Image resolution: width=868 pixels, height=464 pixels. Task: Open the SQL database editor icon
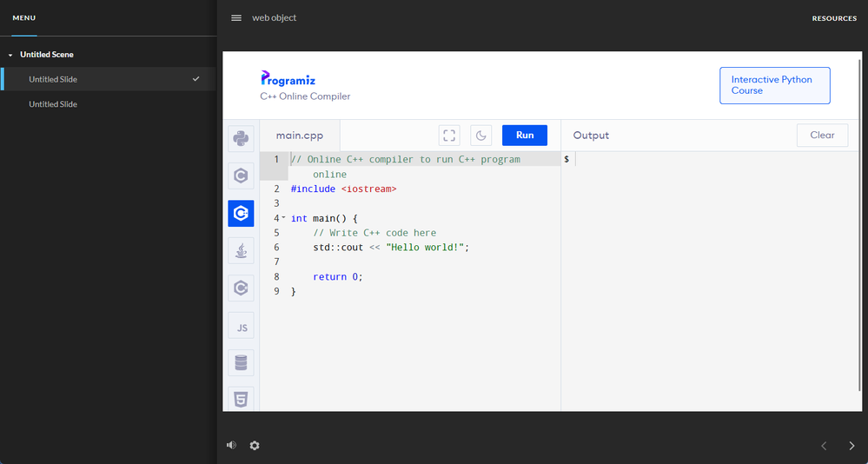(x=241, y=362)
